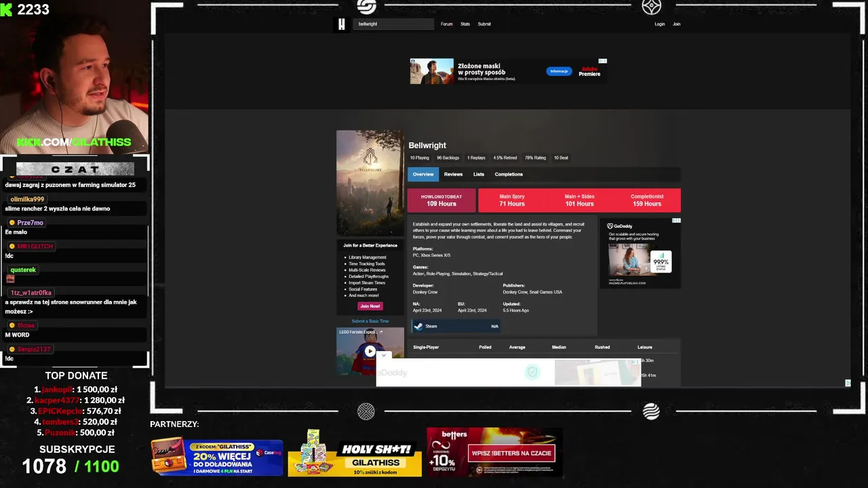The height and width of the screenshot is (488, 868).
Task: Open the GoDaddy hosting ad
Action: click(640, 253)
